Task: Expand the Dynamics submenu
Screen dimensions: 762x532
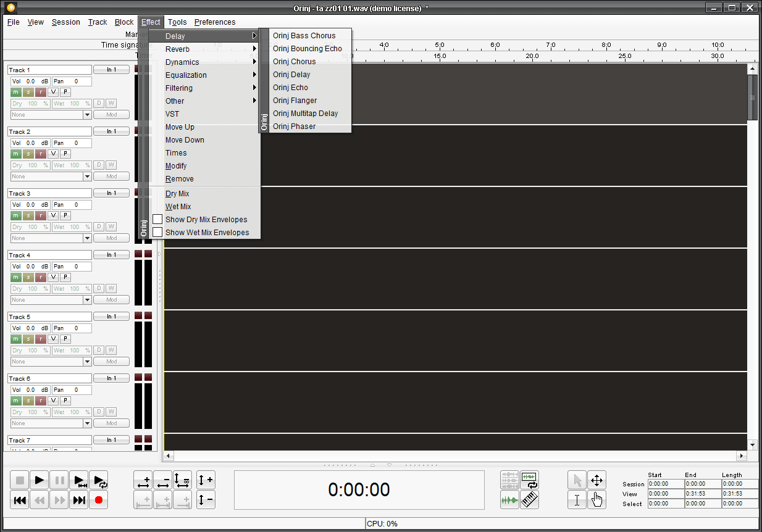Action: pyautogui.click(x=204, y=62)
